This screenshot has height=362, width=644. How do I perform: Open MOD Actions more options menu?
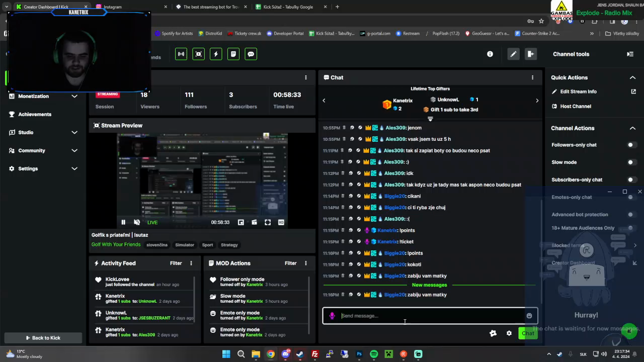(305, 263)
